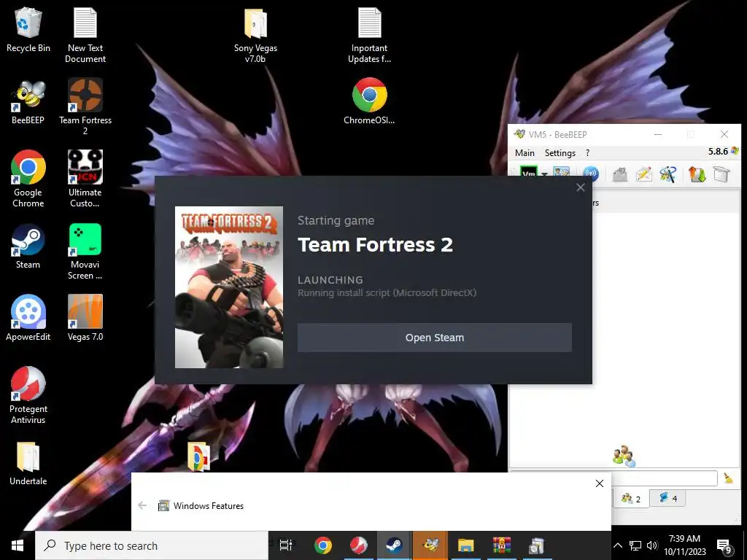This screenshot has width=747, height=560.
Task: Open the Main menu in BeeBEEP
Action: [x=525, y=153]
